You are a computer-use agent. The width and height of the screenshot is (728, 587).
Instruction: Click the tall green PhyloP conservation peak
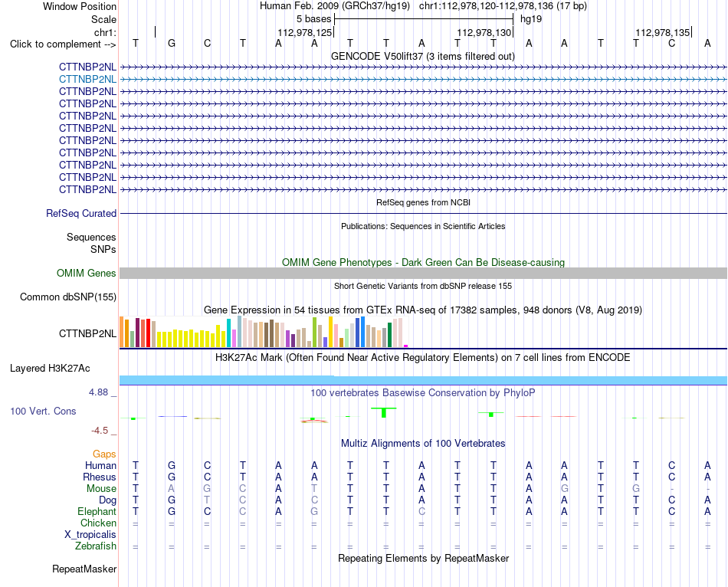click(383, 412)
